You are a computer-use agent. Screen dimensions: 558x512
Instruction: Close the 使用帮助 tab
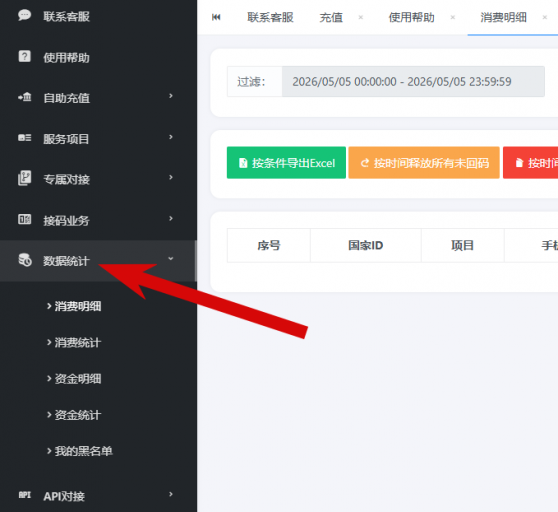453,17
